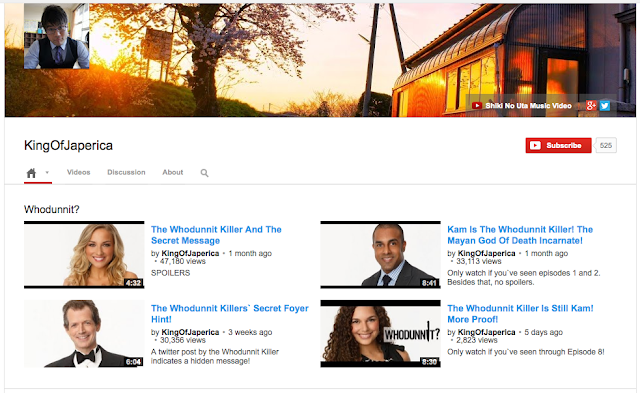This screenshot has width=640, height=393.
Task: Open 'The Whodunnit Killer And The Secret Message' title
Action: click(216, 235)
